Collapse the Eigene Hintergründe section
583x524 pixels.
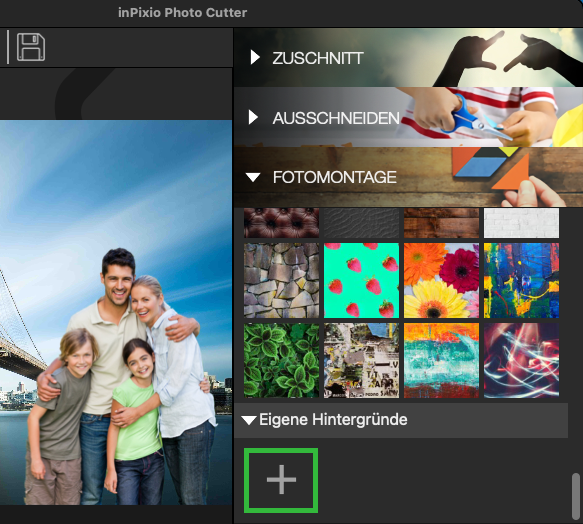point(248,420)
